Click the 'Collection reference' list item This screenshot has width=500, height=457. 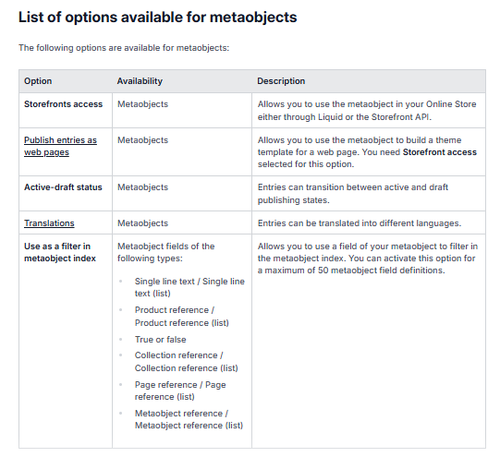186,362
